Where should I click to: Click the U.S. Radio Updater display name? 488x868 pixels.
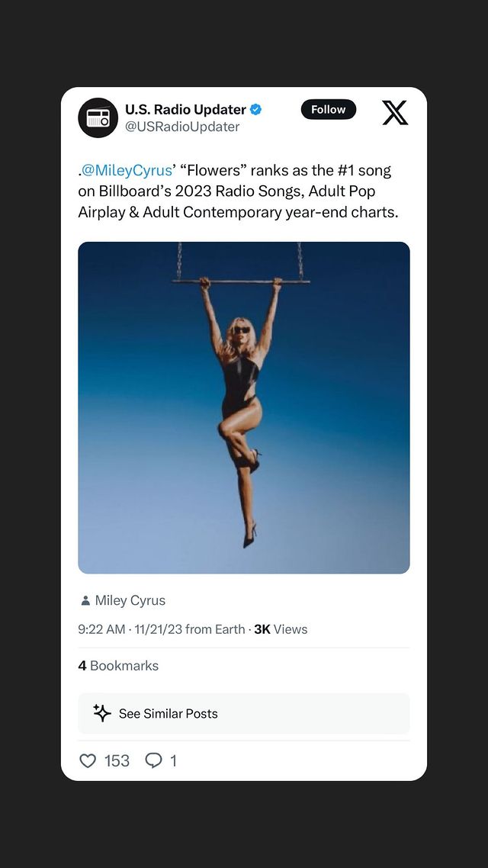[185, 110]
